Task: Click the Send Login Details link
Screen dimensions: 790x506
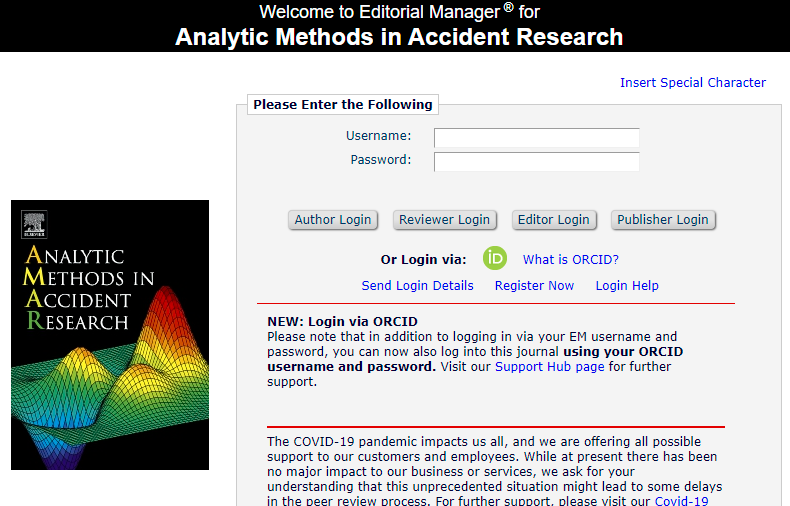Action: tap(417, 286)
